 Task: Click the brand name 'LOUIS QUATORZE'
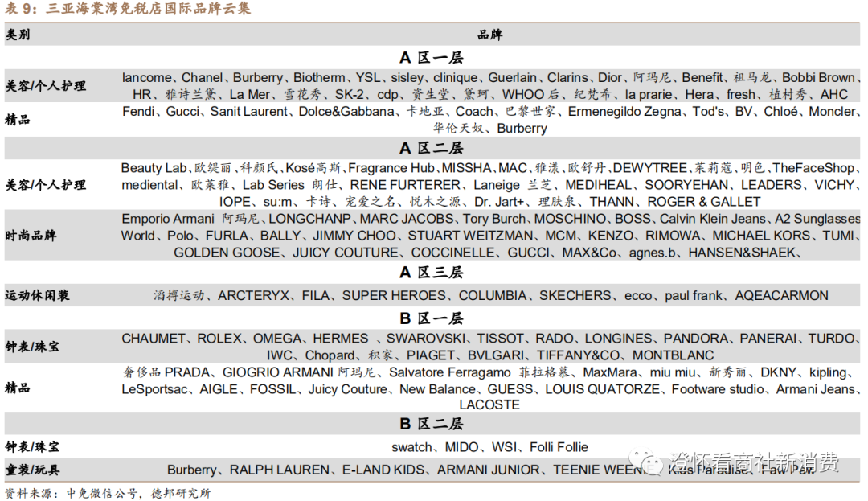point(602,389)
